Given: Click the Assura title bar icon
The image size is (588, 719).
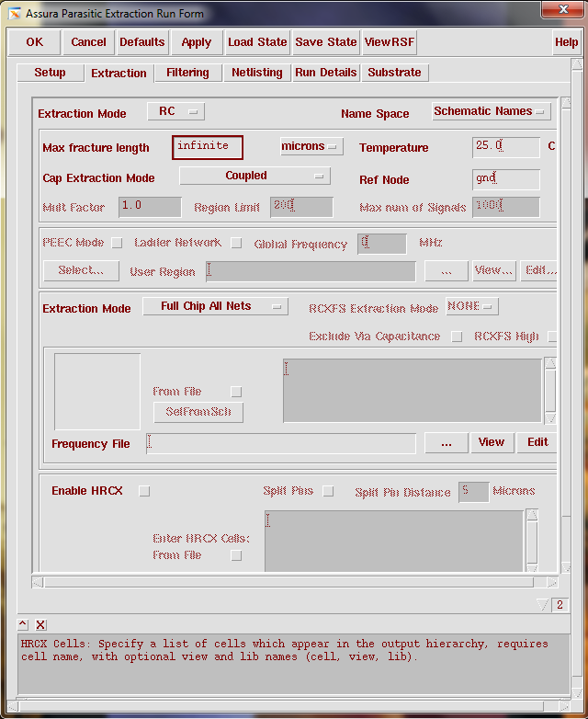Looking at the screenshot, I should click(15, 14).
